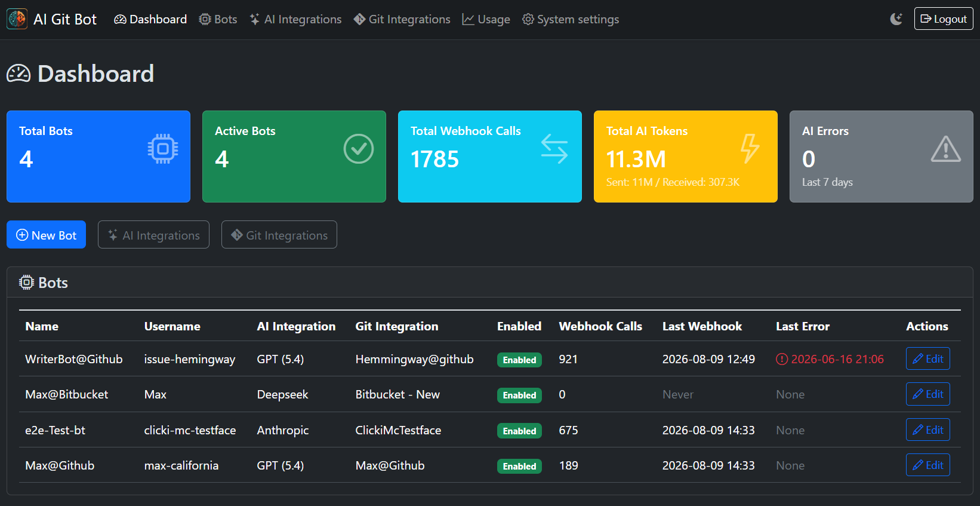Open the Dashboard nav item
Image resolution: width=980 pixels, height=506 pixels.
pyautogui.click(x=150, y=19)
